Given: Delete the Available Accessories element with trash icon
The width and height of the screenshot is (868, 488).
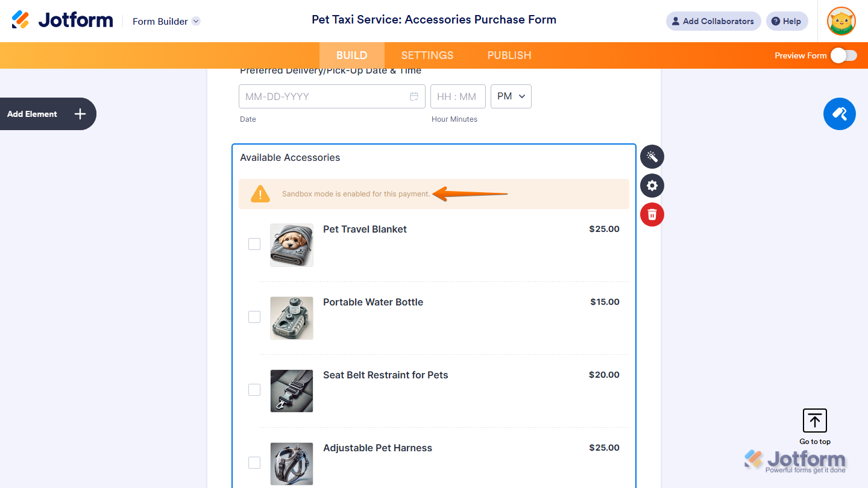Looking at the screenshot, I should tap(652, 214).
